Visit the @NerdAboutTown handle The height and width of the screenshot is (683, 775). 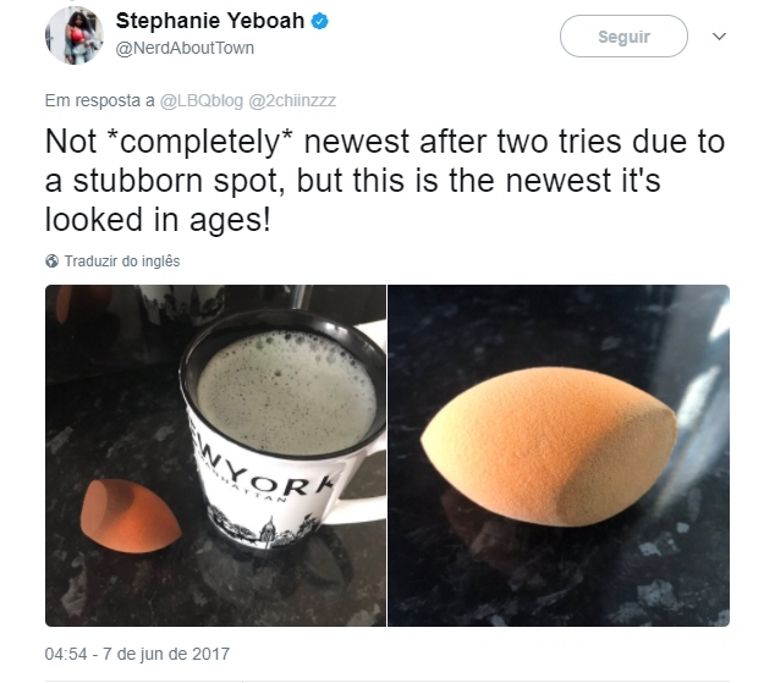point(185,48)
